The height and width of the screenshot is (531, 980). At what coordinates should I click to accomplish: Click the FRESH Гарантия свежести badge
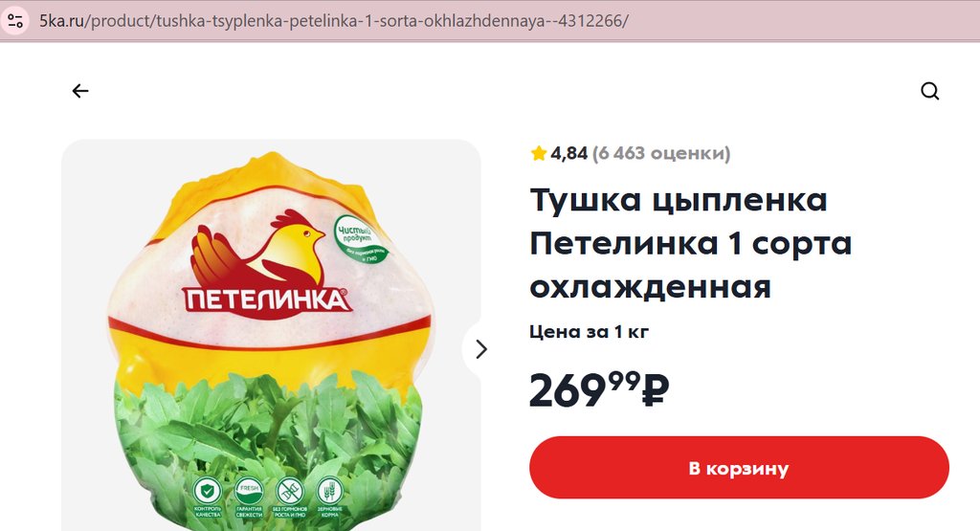(249, 498)
